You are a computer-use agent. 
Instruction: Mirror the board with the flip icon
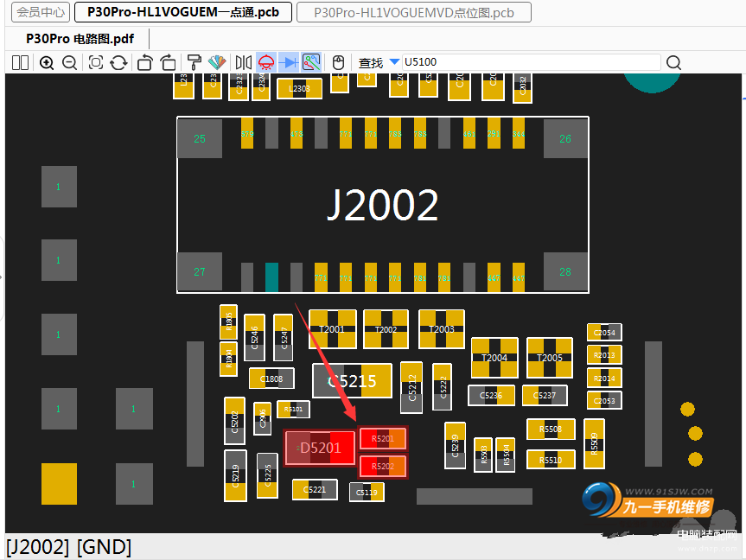(243, 62)
